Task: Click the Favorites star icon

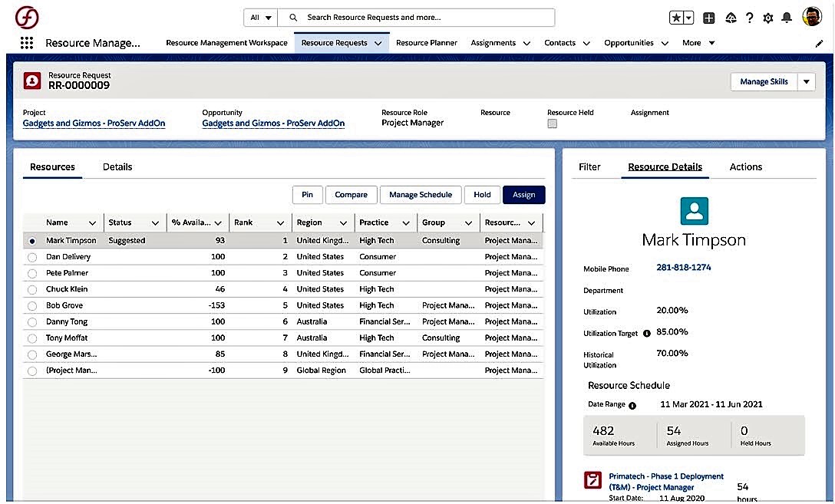Action: pos(676,18)
